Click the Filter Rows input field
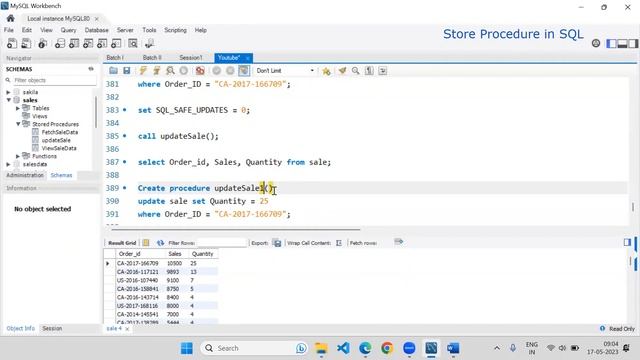640x360 pixels. (222, 243)
